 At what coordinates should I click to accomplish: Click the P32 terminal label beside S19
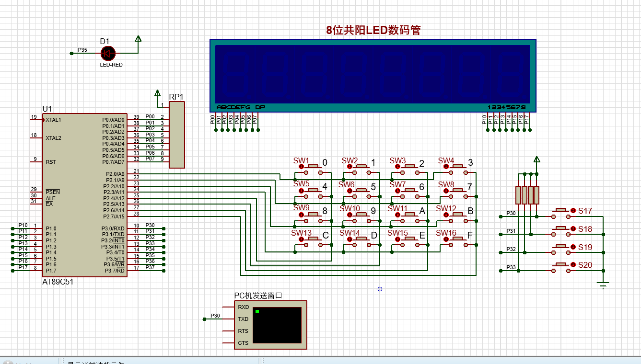[x=511, y=249]
